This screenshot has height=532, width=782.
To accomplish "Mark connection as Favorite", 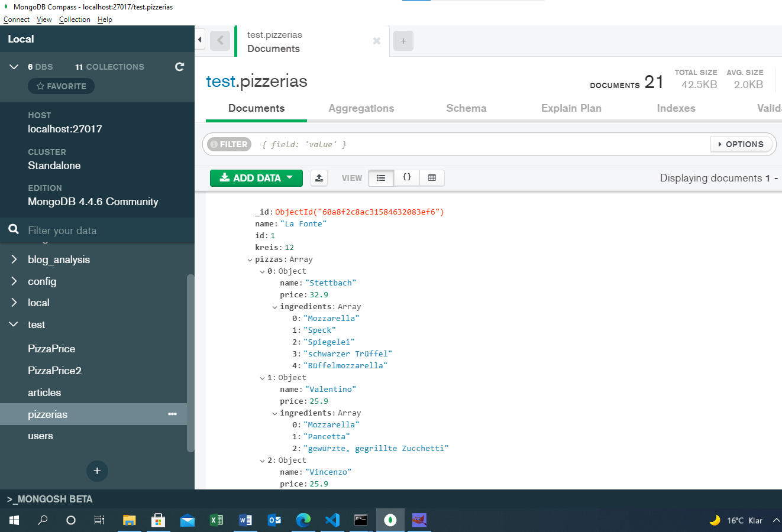I will tap(62, 86).
